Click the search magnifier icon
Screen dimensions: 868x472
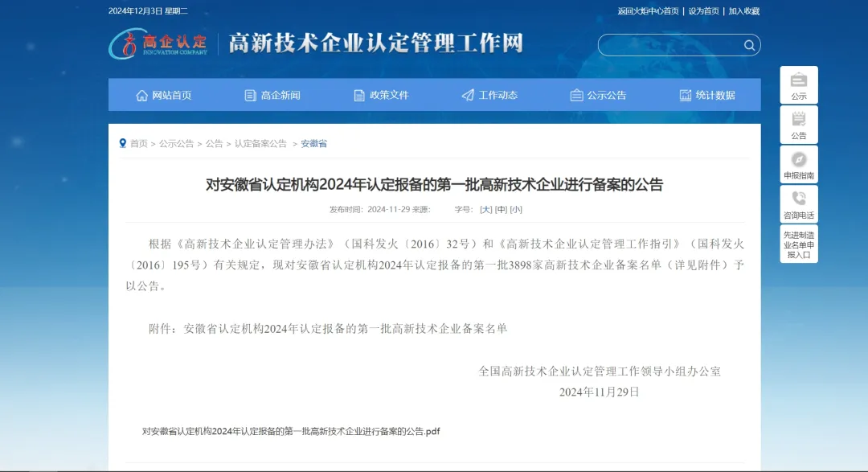click(x=749, y=45)
